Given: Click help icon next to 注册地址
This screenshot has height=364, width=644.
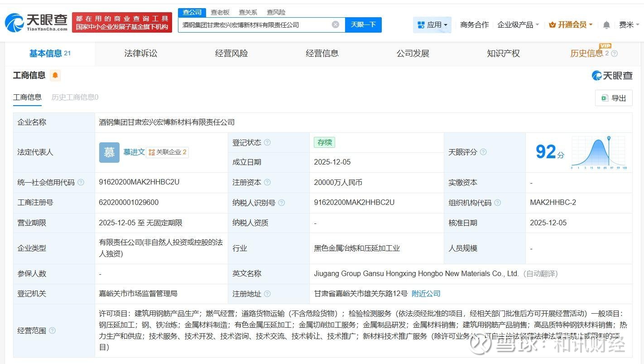Looking at the screenshot, I should (267, 294).
